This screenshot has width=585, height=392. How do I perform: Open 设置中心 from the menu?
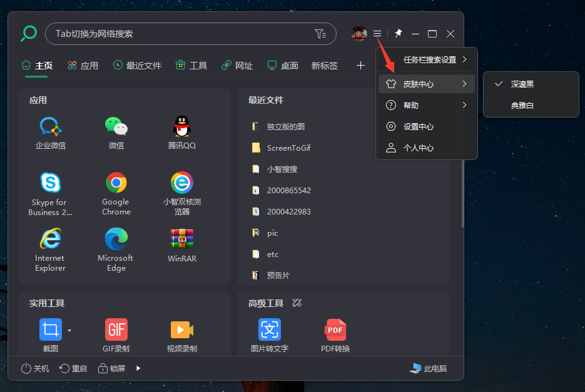[427, 126]
